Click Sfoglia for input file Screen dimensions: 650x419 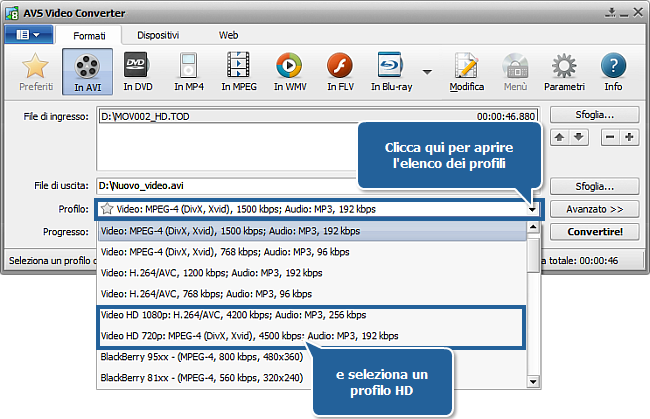(594, 115)
